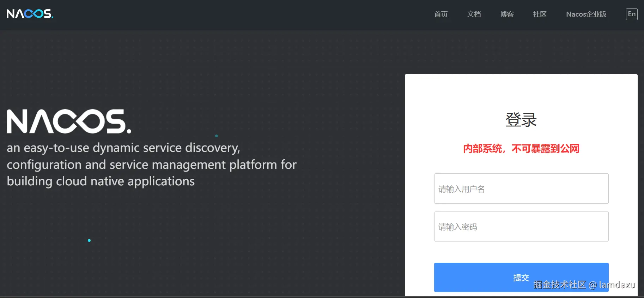Open the 社区 community menu item
The image size is (644, 298).
[540, 14]
